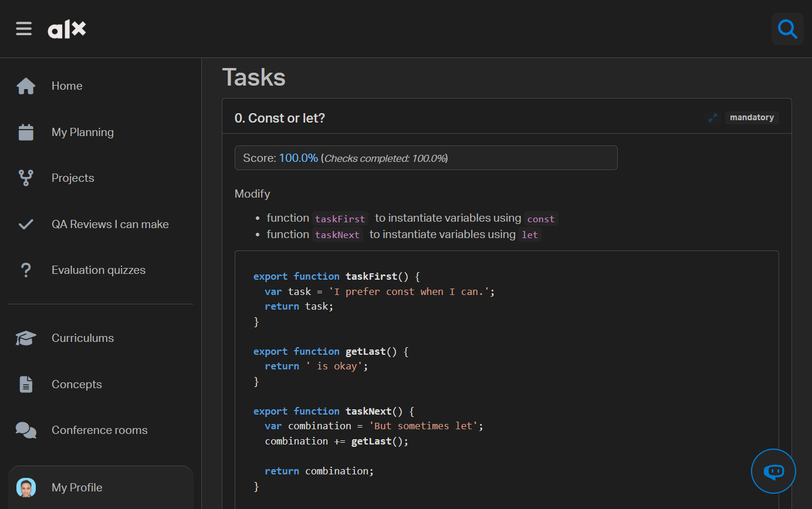Select Home from the navigation menu
Screen dimensions: 812x509
point(66,86)
